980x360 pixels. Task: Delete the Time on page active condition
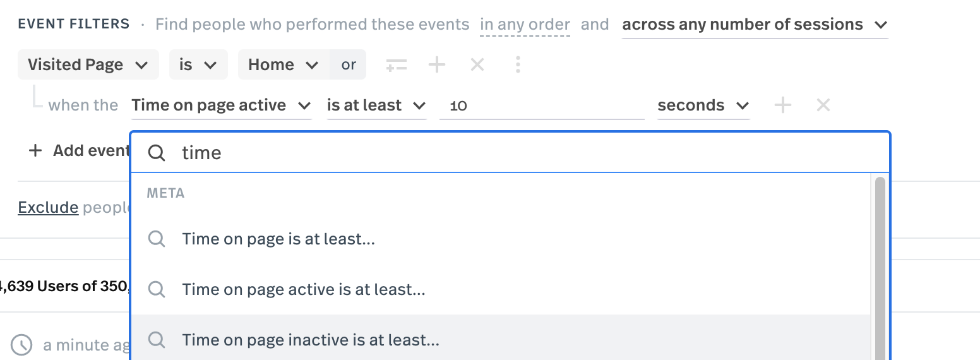[x=823, y=105]
